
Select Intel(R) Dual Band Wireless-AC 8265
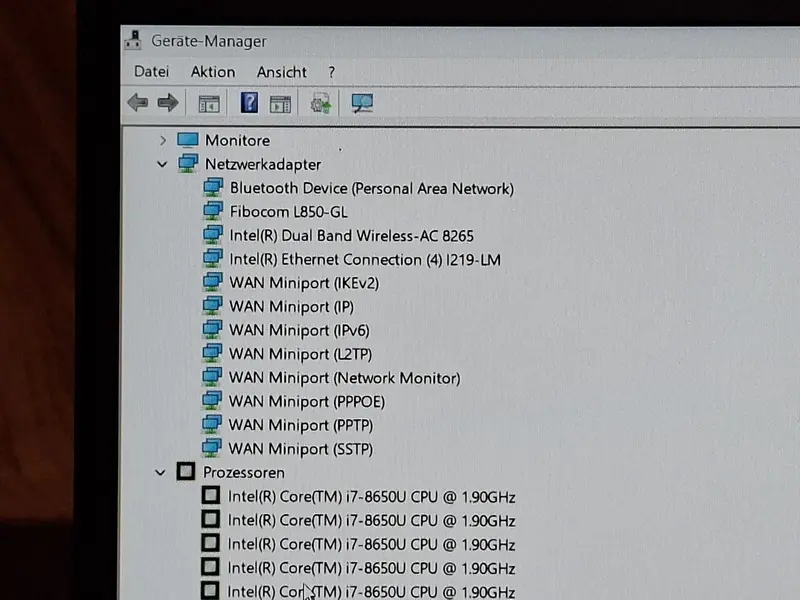[352, 236]
